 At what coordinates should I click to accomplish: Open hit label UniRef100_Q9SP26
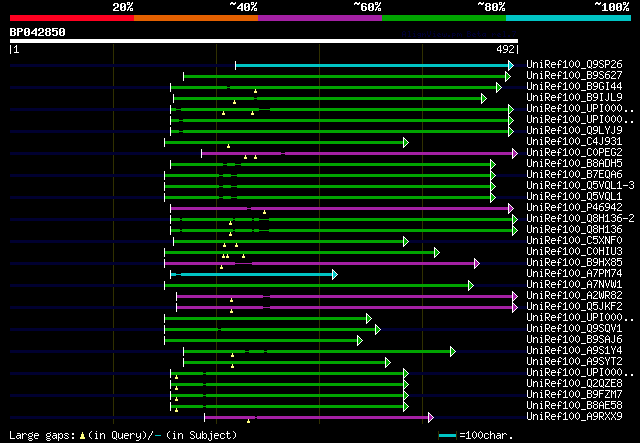click(x=574, y=64)
